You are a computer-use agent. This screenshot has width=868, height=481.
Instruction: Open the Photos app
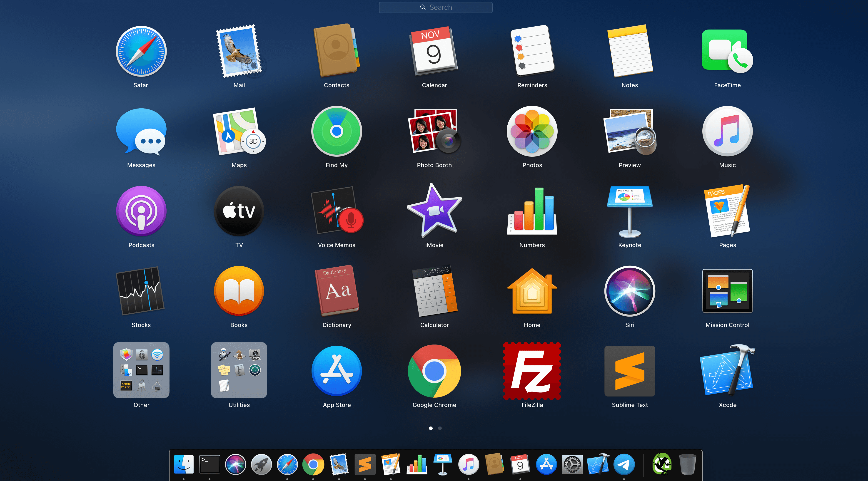[532, 131]
